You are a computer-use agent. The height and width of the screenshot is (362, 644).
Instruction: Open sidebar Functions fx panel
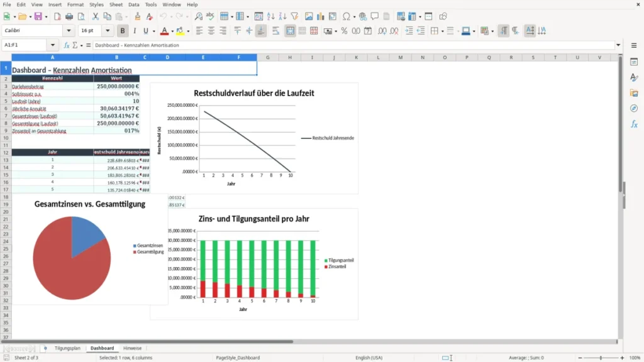pos(634,124)
